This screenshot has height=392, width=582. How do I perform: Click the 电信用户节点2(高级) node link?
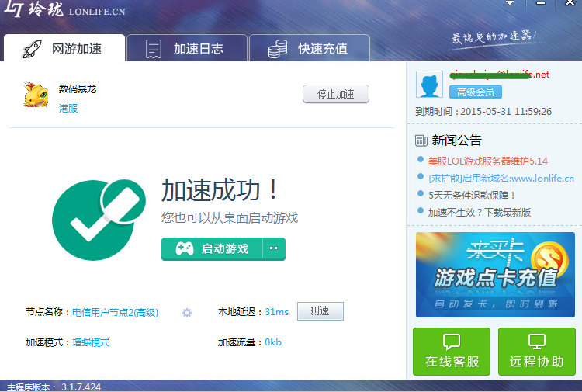pos(115,313)
